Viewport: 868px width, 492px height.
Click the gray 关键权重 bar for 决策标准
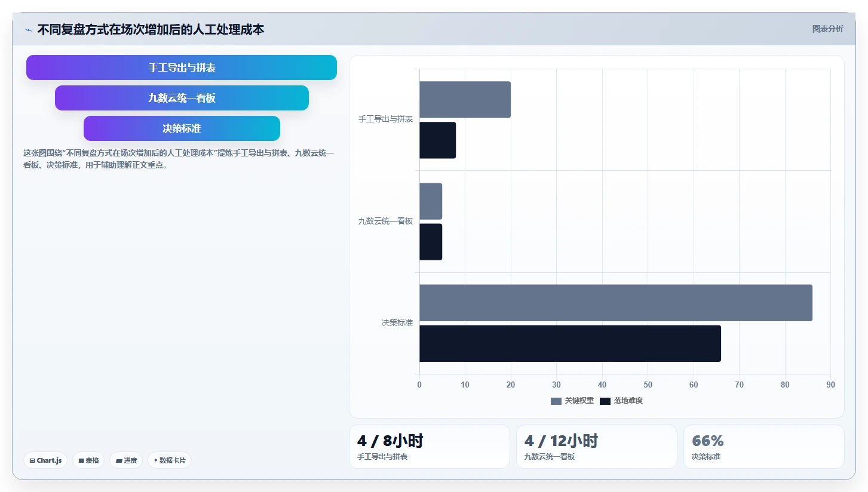coord(616,303)
